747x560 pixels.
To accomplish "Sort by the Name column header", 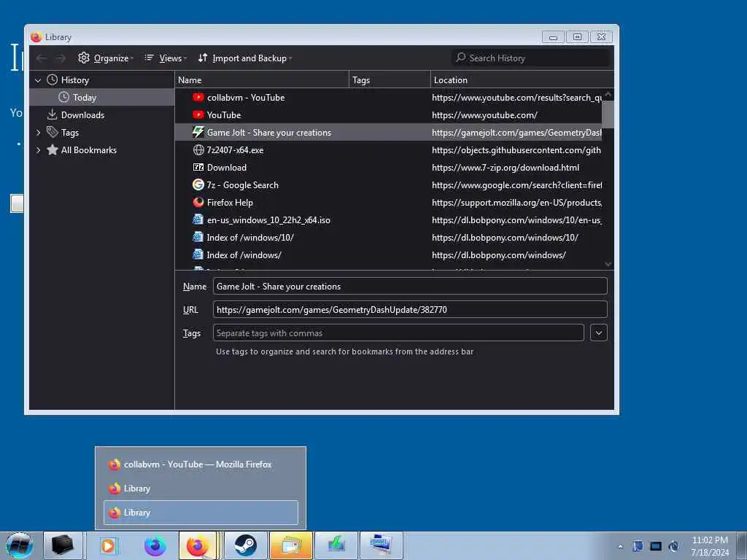I will coord(262,80).
